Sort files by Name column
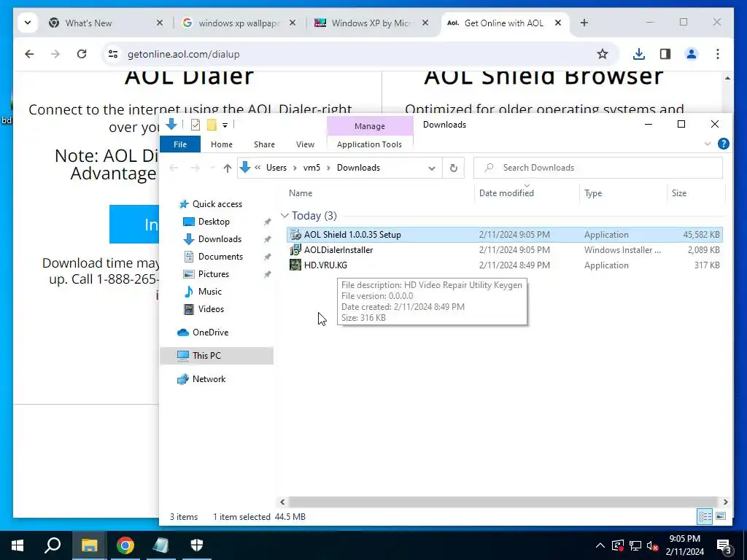The height and width of the screenshot is (560, 747). click(300, 192)
